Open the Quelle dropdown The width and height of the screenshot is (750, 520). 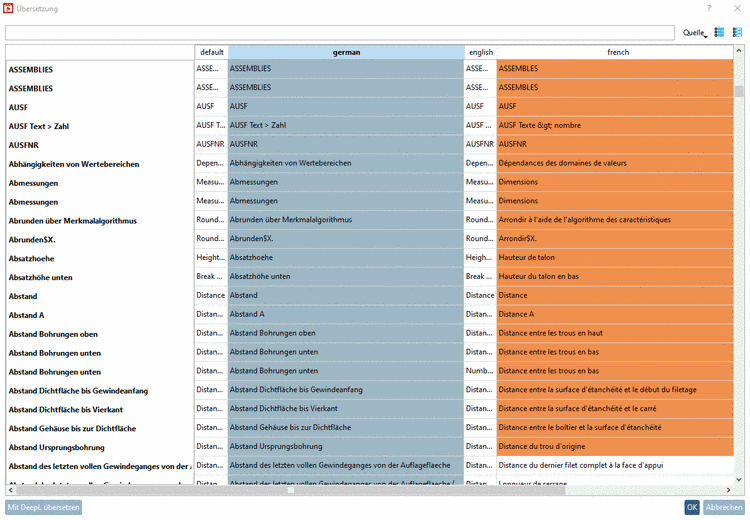click(x=695, y=33)
